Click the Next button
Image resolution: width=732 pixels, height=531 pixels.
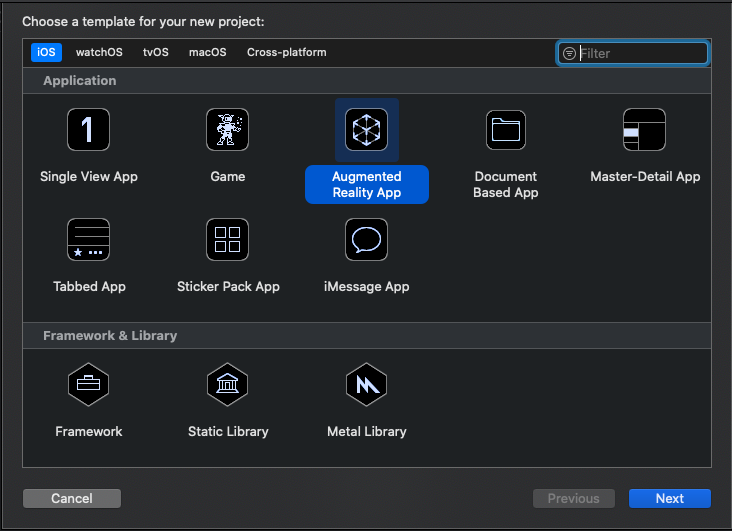669,498
